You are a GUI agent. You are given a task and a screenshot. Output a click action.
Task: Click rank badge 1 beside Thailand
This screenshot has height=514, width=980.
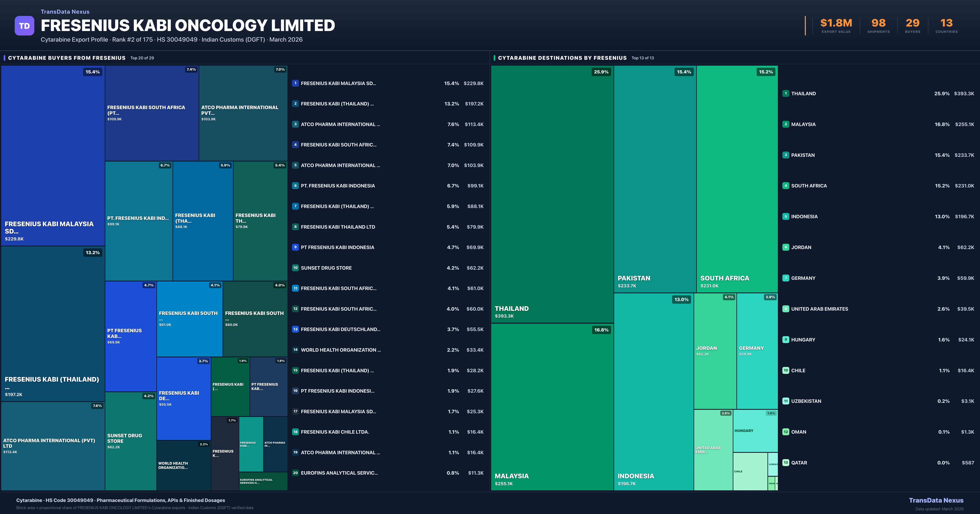tap(786, 94)
